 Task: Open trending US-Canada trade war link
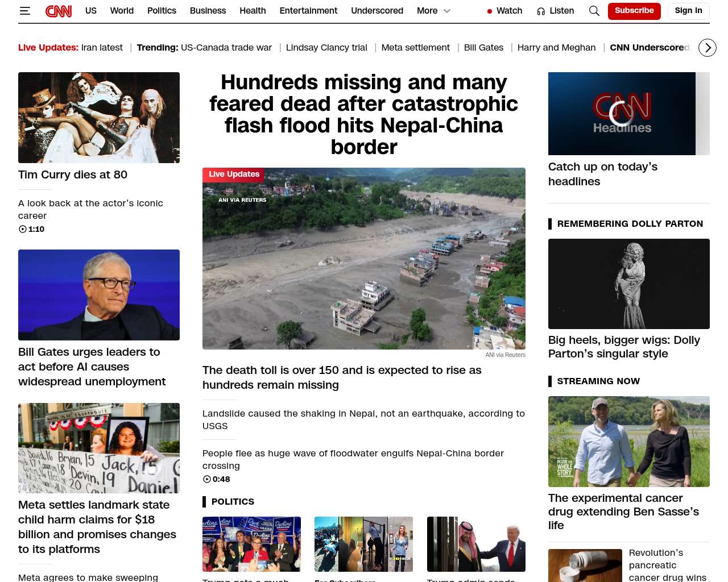[x=226, y=48]
